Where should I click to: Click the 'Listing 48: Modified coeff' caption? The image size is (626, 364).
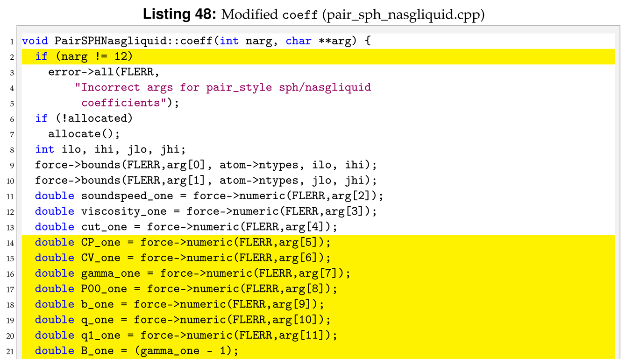(313, 14)
